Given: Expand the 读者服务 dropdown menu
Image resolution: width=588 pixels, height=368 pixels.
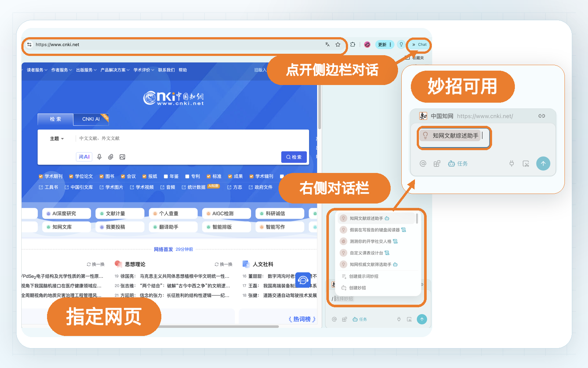Looking at the screenshot, I should 37,70.
